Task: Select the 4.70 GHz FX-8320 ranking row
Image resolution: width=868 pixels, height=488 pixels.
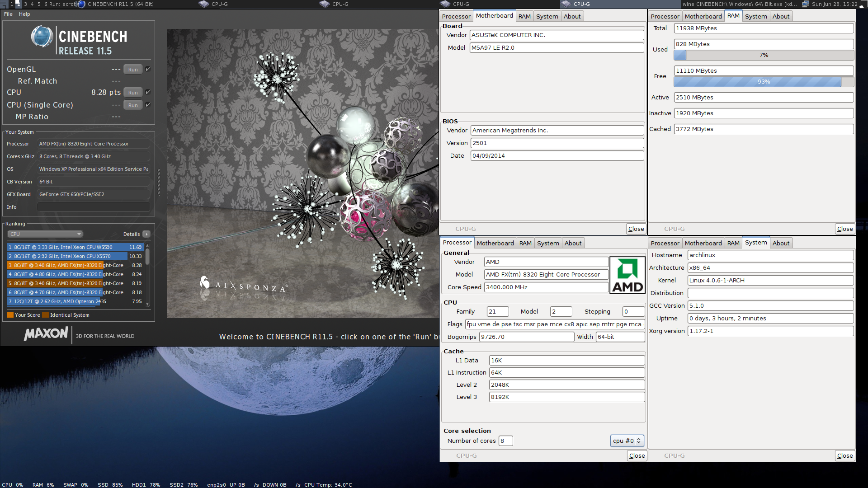Action: coord(75,292)
